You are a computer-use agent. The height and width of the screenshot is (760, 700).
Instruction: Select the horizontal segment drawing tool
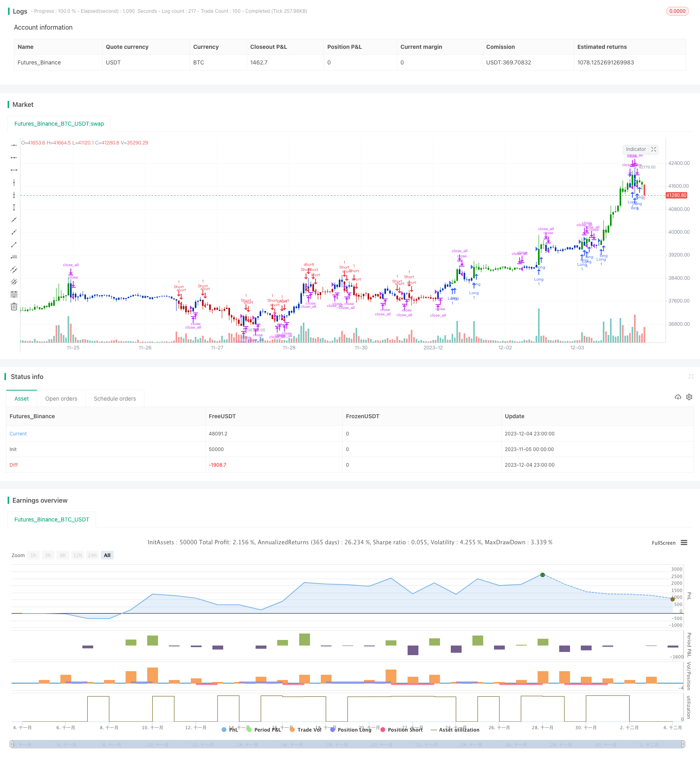(14, 170)
